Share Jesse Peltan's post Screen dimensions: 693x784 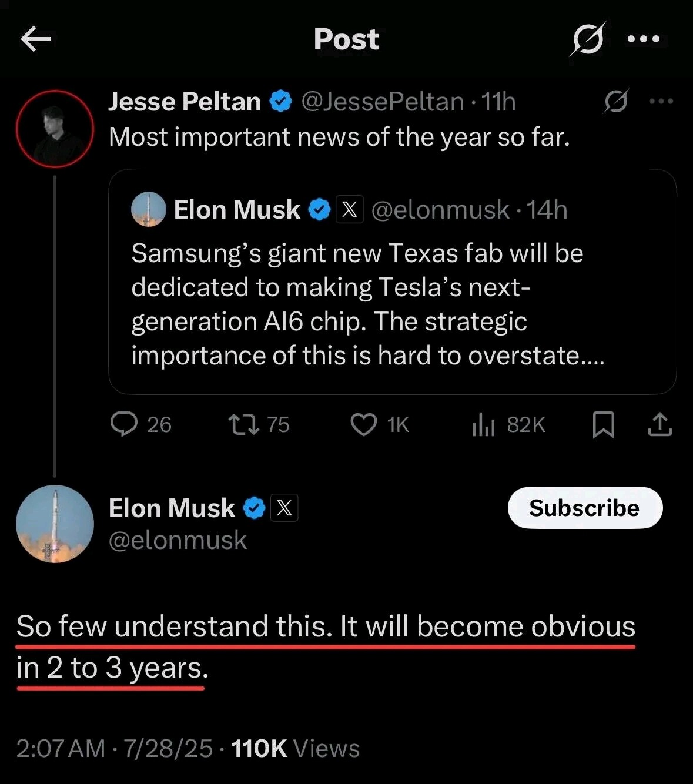[x=659, y=424]
